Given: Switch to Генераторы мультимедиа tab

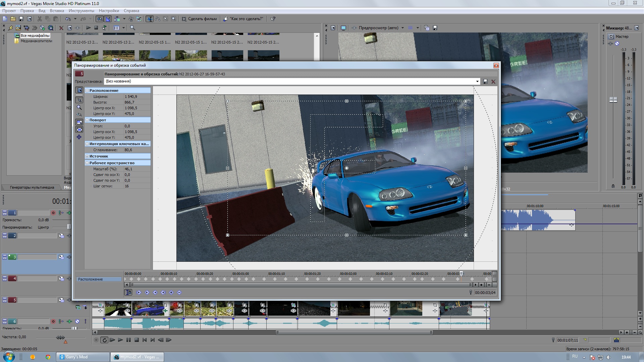Looking at the screenshot, I should coord(32,187).
